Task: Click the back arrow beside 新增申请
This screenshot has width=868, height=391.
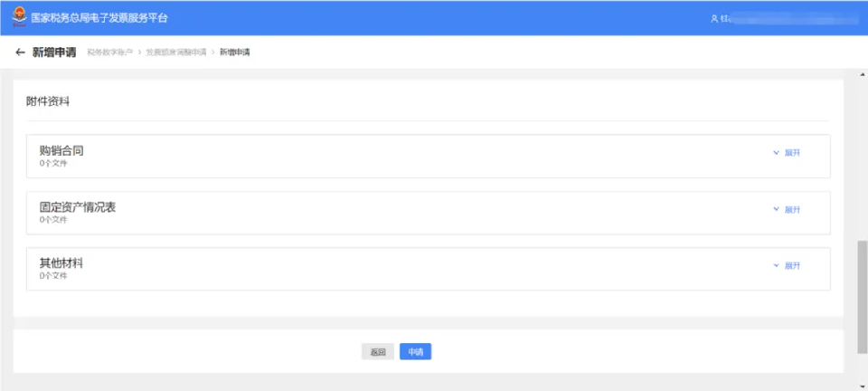Action: point(21,52)
